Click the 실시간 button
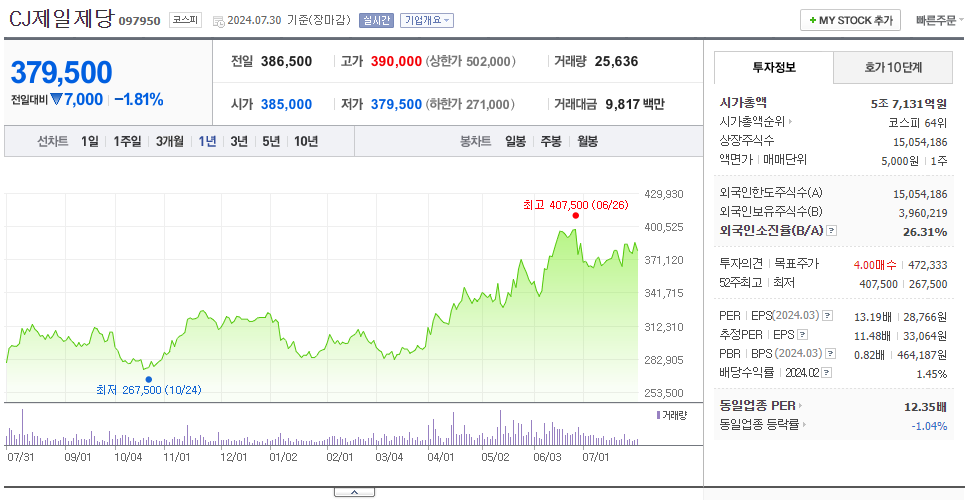The height and width of the screenshot is (500, 968). click(x=376, y=20)
